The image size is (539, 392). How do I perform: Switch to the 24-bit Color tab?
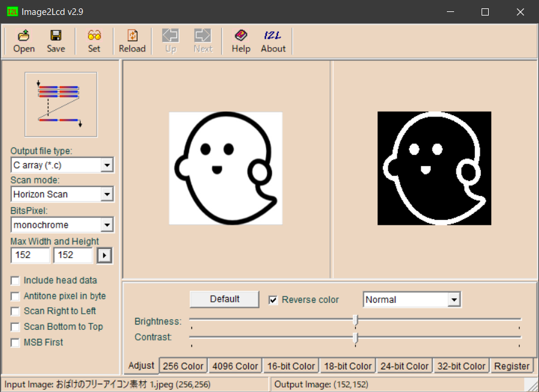point(404,366)
